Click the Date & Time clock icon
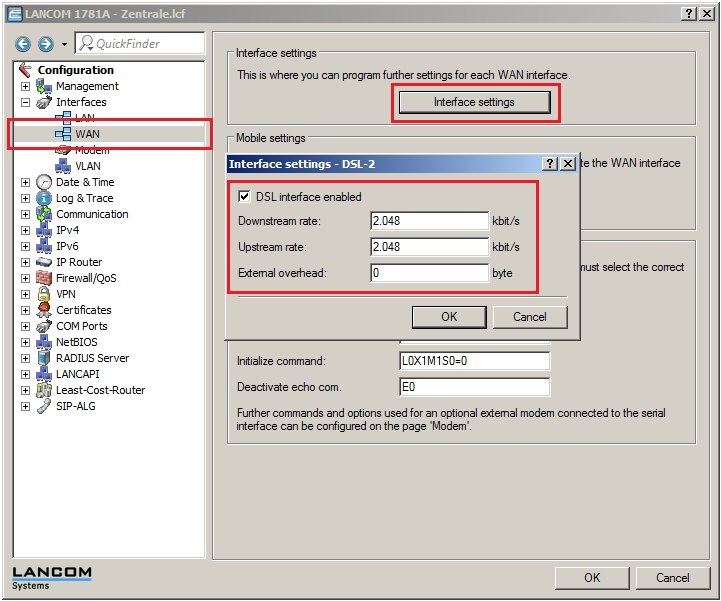Screen dimensions: 721x601 point(44,182)
